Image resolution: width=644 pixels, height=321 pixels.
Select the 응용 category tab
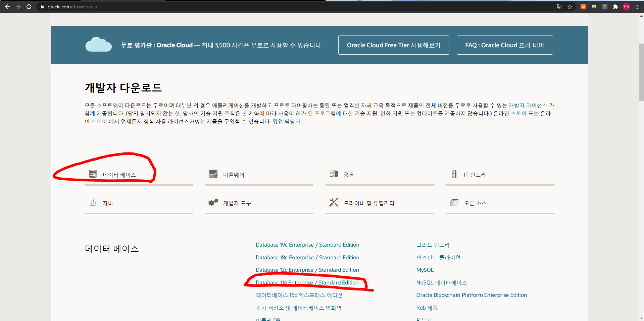pos(380,175)
